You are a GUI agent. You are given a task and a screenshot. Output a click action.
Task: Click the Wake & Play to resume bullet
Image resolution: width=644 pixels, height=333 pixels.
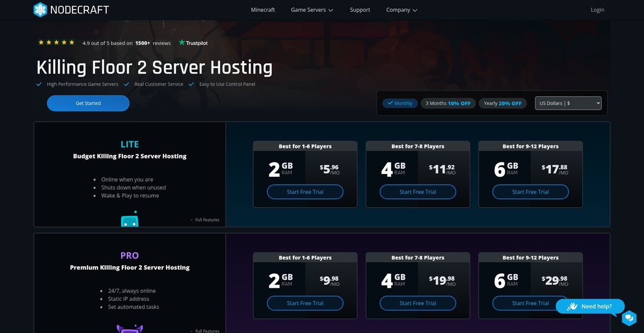tap(130, 196)
